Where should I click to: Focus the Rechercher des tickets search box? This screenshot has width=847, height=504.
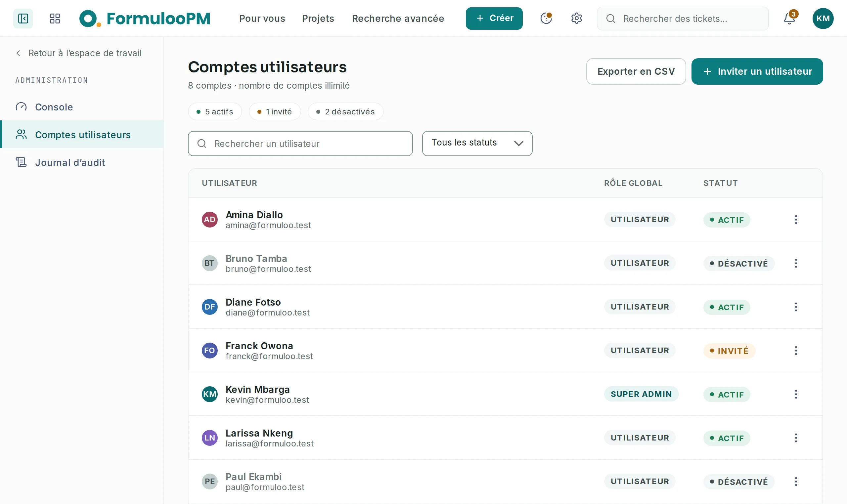pyautogui.click(x=683, y=18)
